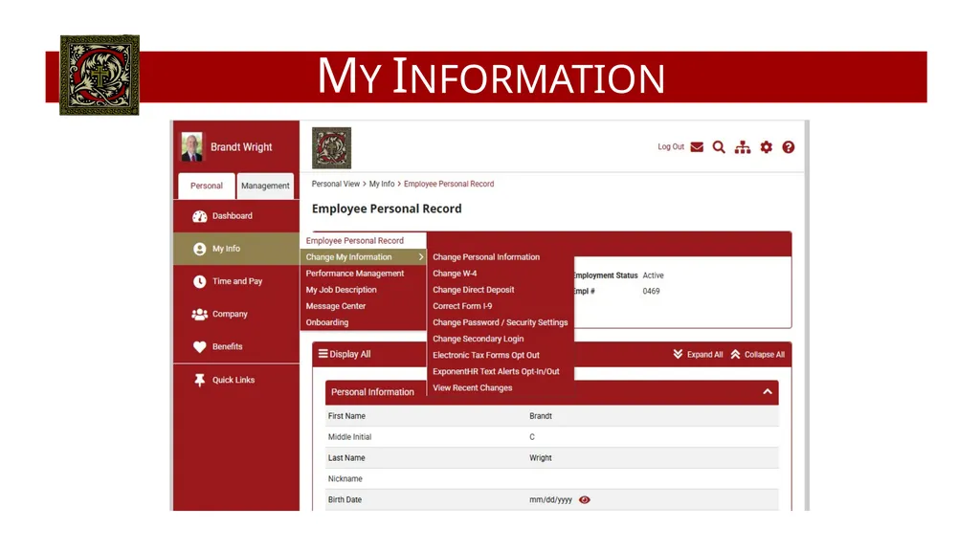
Task: Click the Personal Information section header
Action: point(552,392)
